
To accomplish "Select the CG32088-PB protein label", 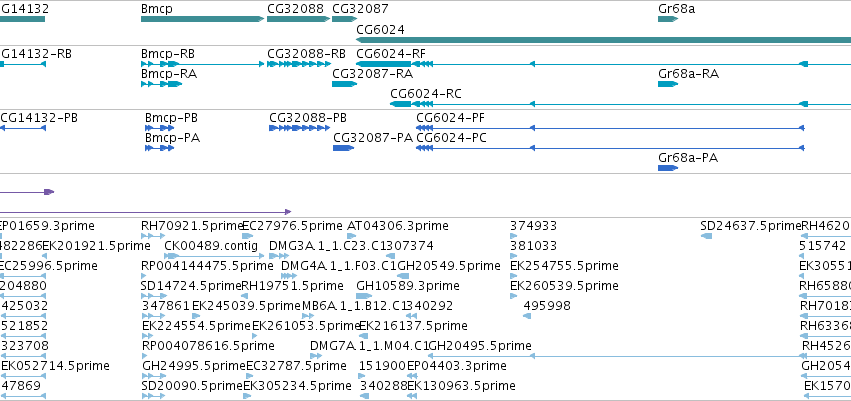I will click(308, 118).
